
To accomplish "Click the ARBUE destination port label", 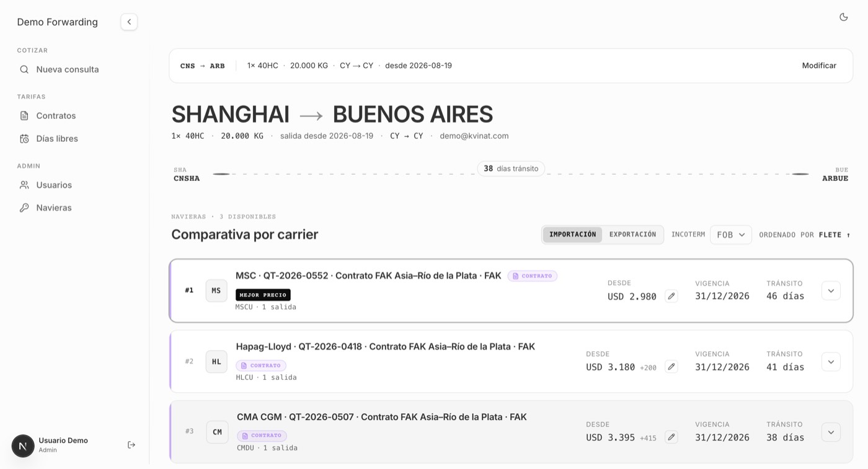I will coord(835,178).
